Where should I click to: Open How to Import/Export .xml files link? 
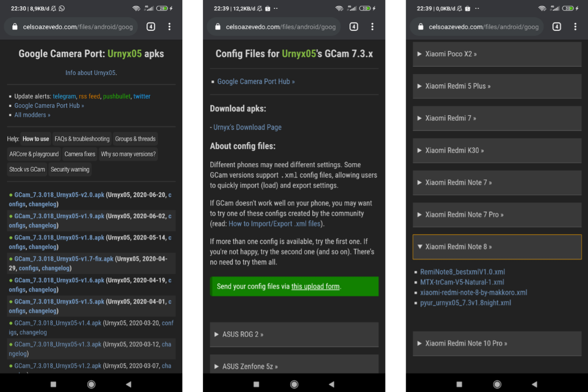[x=274, y=224]
